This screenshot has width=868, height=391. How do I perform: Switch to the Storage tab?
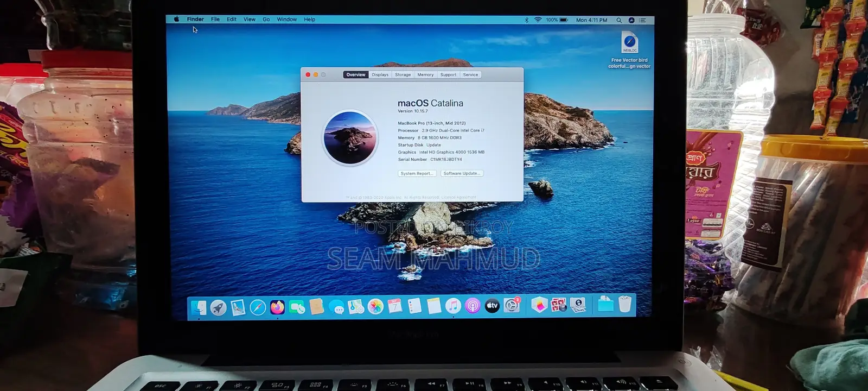click(403, 74)
